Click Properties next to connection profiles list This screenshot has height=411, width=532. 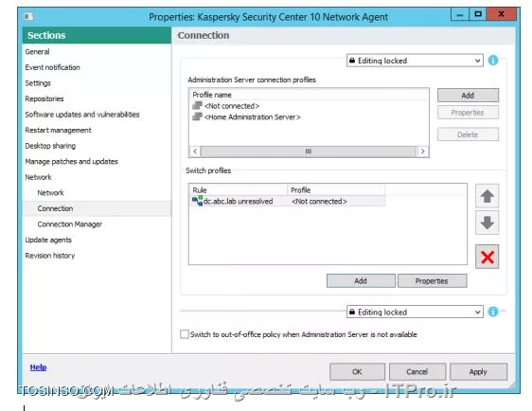tap(468, 113)
